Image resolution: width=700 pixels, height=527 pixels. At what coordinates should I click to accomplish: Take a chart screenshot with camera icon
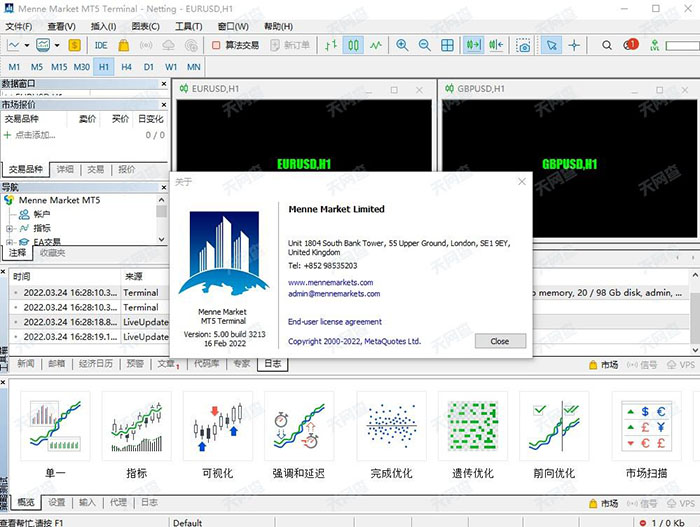click(x=523, y=45)
